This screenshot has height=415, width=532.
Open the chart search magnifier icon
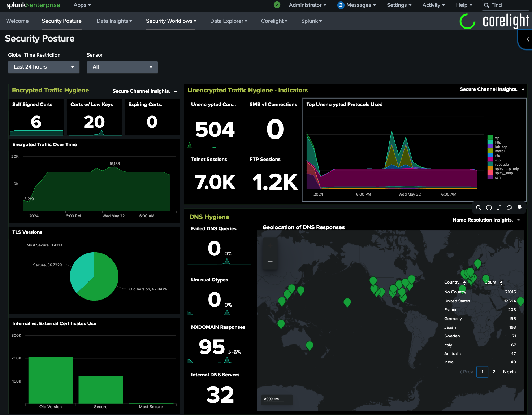tap(479, 208)
